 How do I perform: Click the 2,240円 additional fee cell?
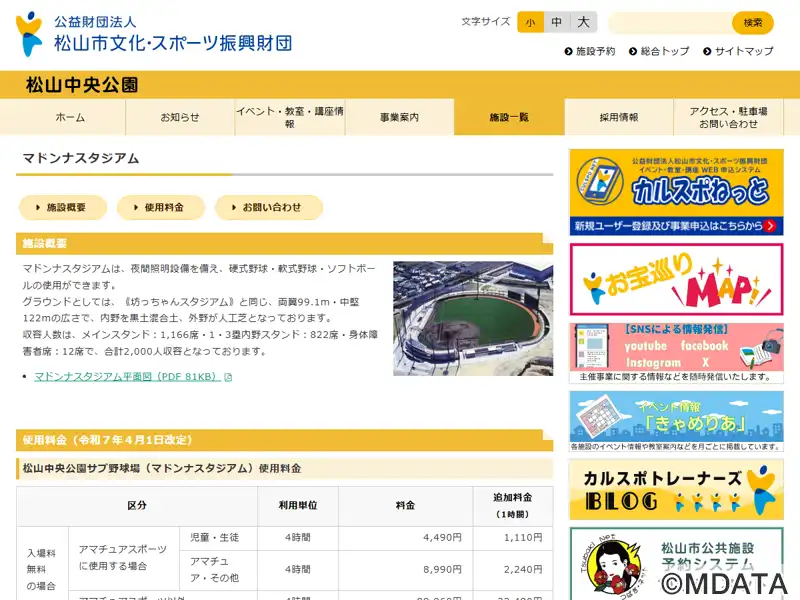click(x=513, y=570)
